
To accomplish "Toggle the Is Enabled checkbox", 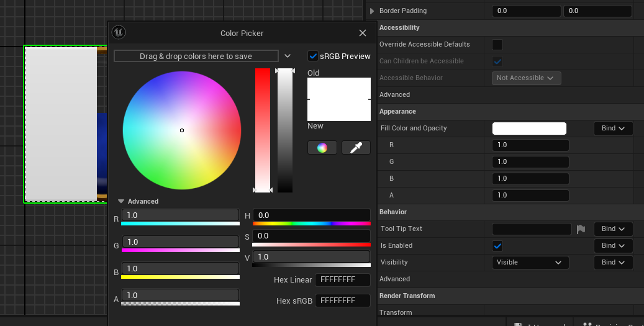I will 497,245.
